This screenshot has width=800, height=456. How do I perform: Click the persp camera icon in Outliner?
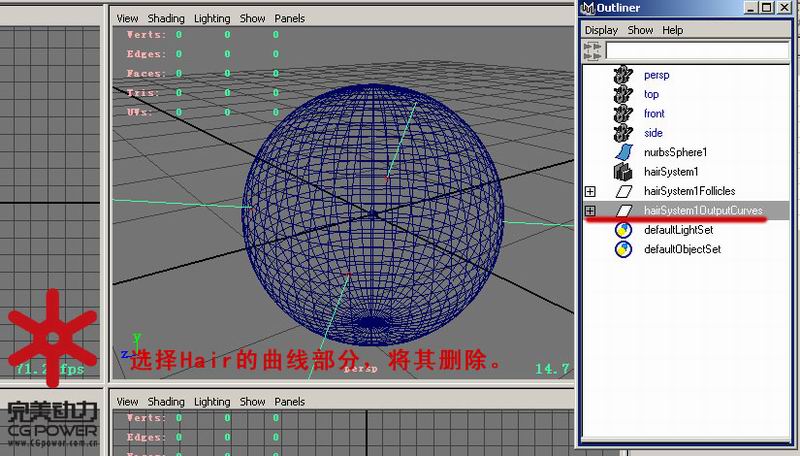click(623, 75)
